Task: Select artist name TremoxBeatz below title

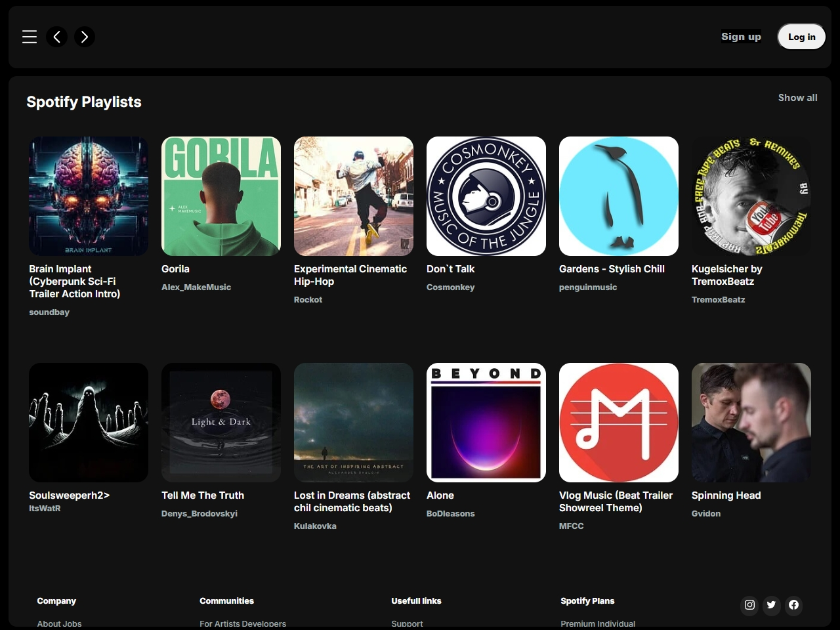Action: (719, 300)
